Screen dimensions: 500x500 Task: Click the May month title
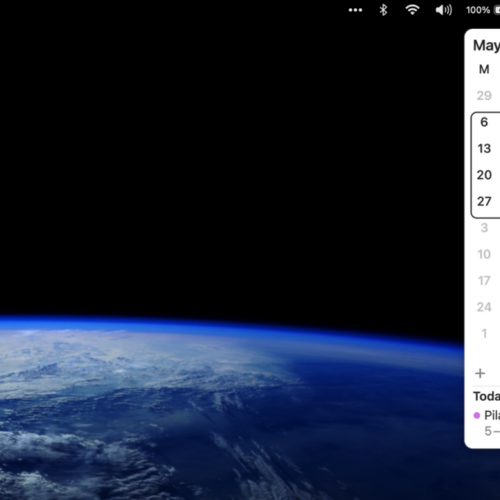(x=486, y=46)
